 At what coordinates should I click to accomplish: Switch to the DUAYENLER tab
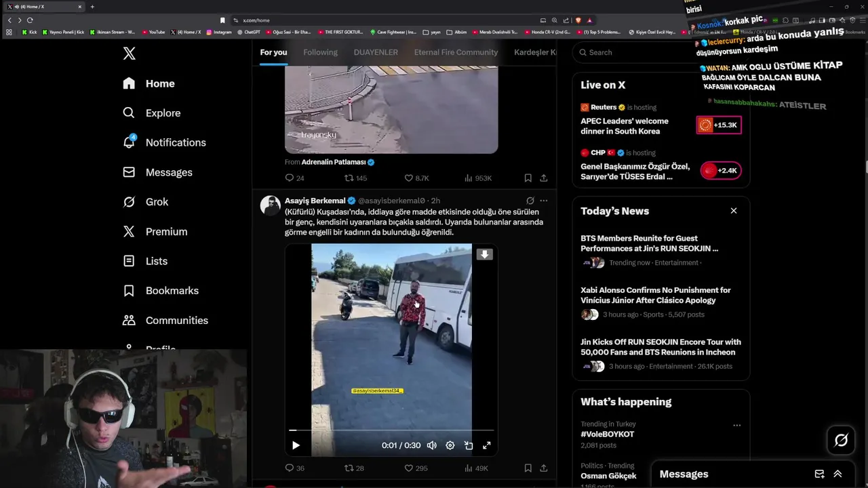click(x=376, y=52)
